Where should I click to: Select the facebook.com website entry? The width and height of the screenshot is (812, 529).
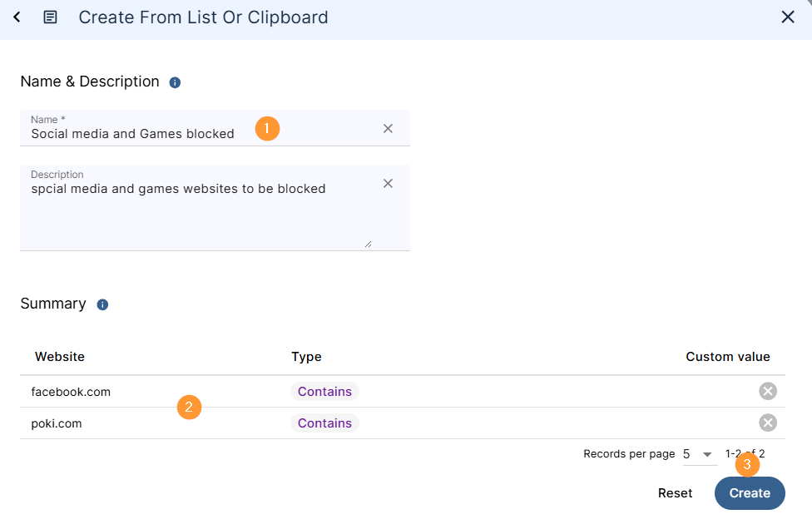71,392
